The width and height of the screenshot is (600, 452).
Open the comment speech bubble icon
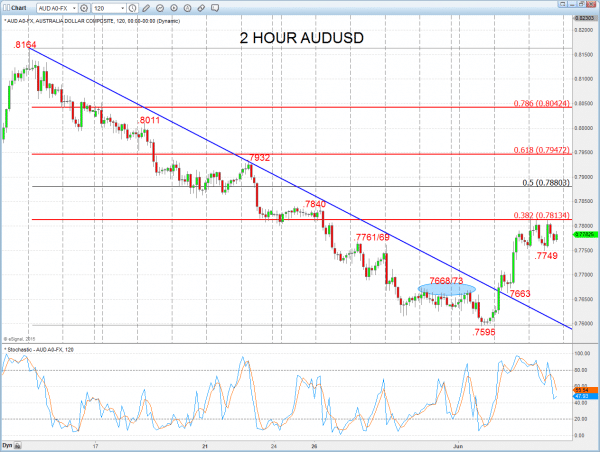[x=215, y=8]
